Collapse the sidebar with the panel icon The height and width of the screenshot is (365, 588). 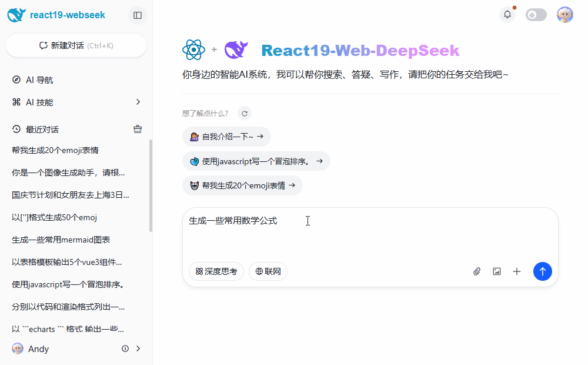pyautogui.click(x=138, y=15)
